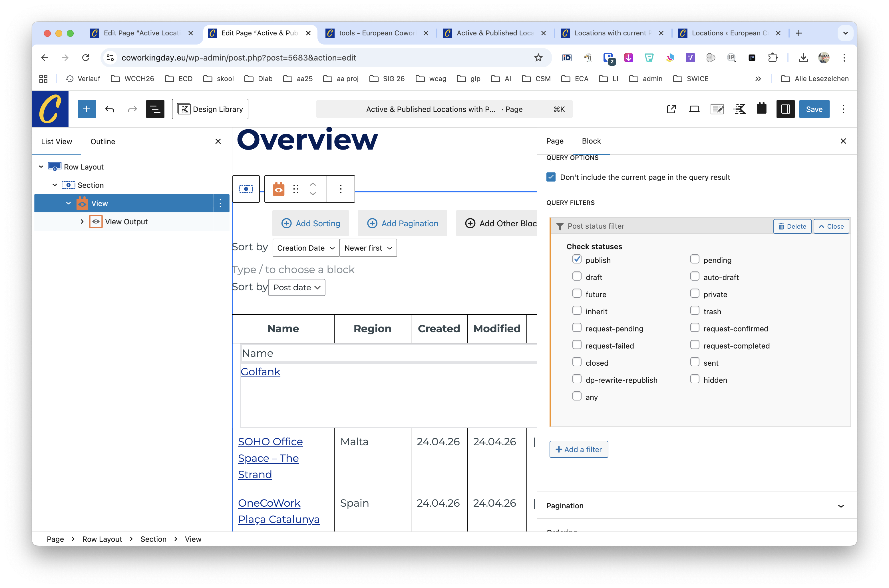Viewport: 889px width, 588px height.
Task: Click Add Pagination
Action: click(402, 223)
